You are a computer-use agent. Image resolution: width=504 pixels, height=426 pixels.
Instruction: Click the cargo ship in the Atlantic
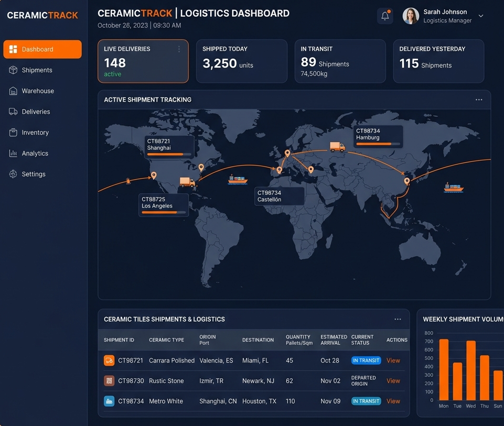pos(238,180)
